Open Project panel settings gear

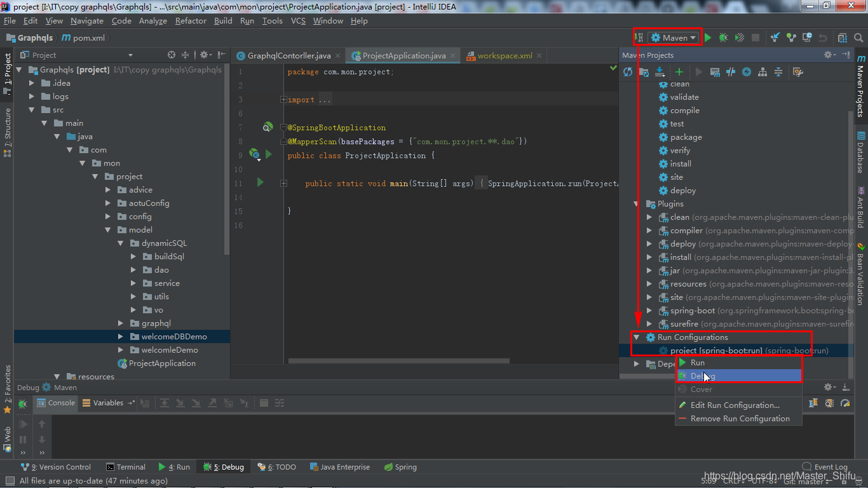[x=205, y=55]
